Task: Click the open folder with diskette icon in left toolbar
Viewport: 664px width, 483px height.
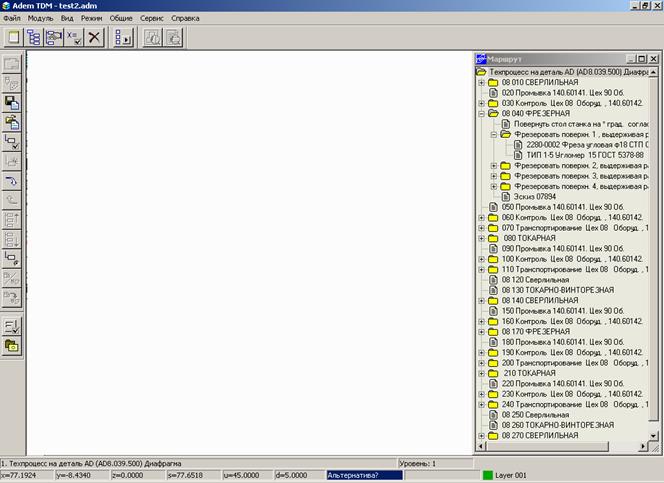Action: pyautogui.click(x=13, y=122)
